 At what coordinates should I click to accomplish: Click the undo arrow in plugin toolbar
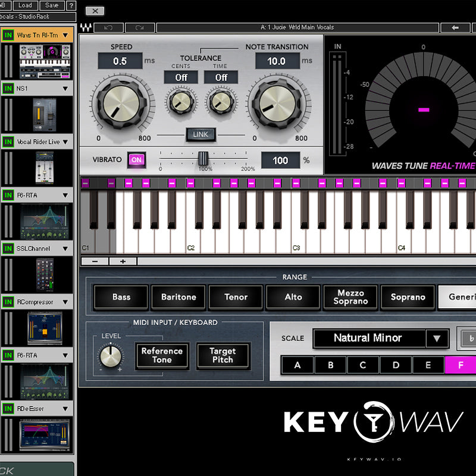pos(108,27)
